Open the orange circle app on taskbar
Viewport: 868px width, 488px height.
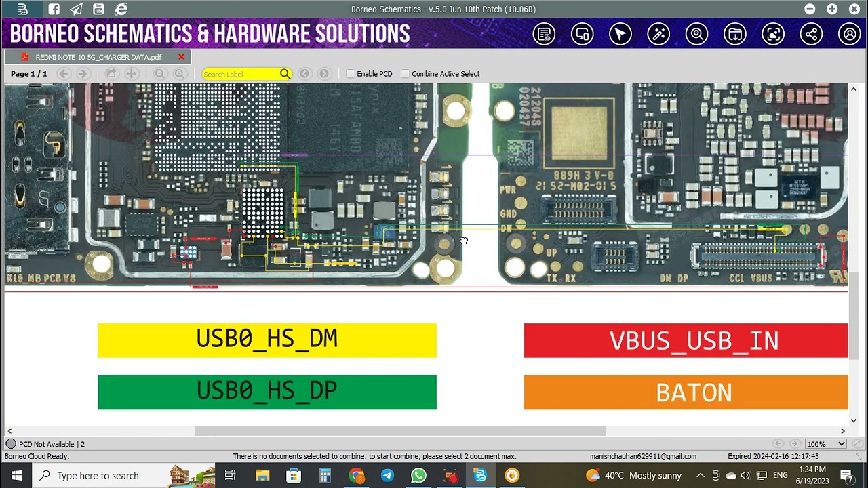coord(512,476)
